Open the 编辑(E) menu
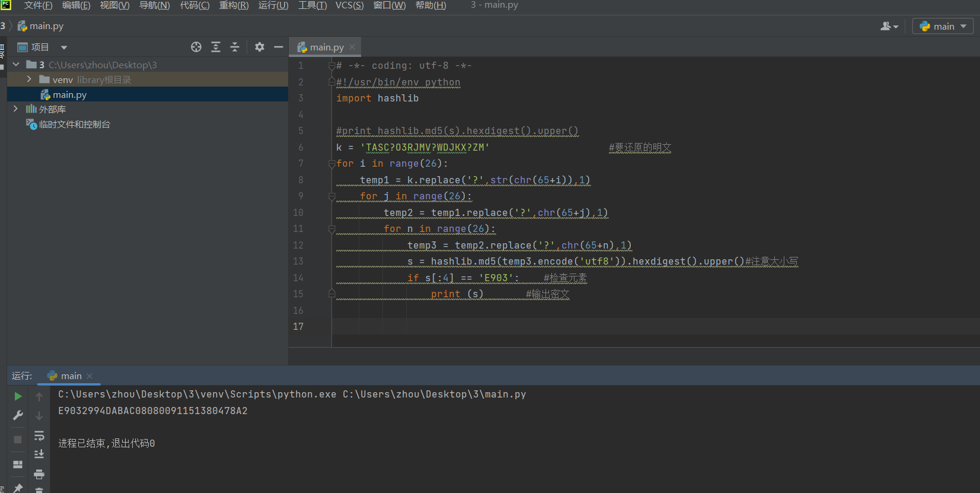 point(76,5)
